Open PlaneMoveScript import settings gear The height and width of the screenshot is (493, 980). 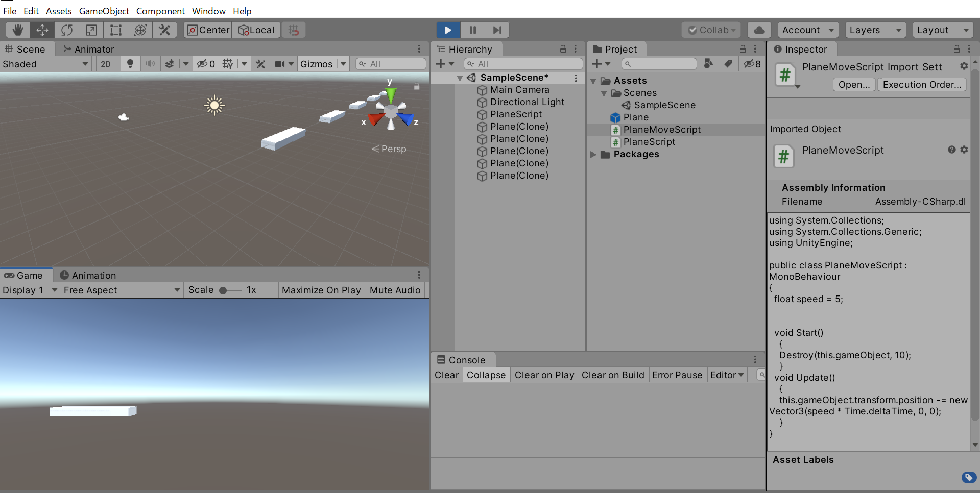(x=964, y=66)
